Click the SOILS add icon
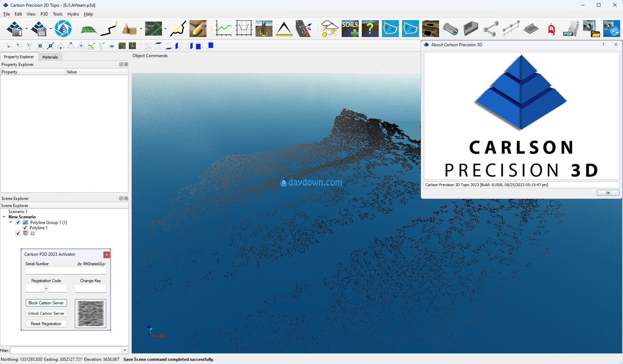 click(x=350, y=29)
